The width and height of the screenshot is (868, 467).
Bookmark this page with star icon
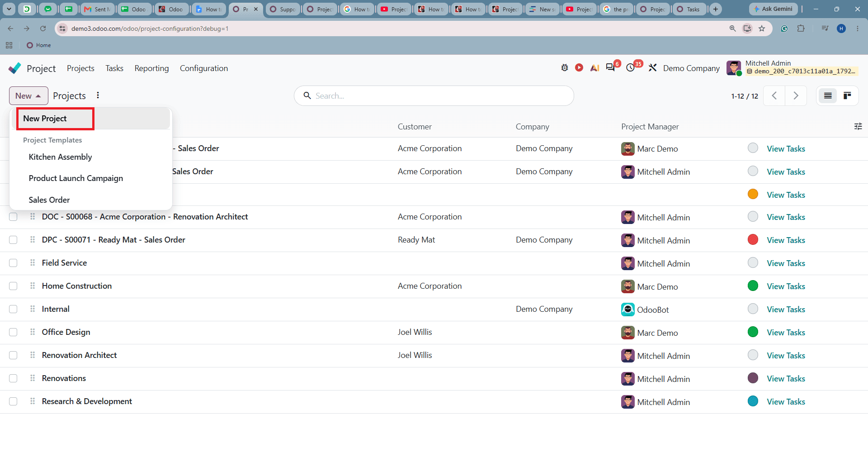pyautogui.click(x=762, y=29)
